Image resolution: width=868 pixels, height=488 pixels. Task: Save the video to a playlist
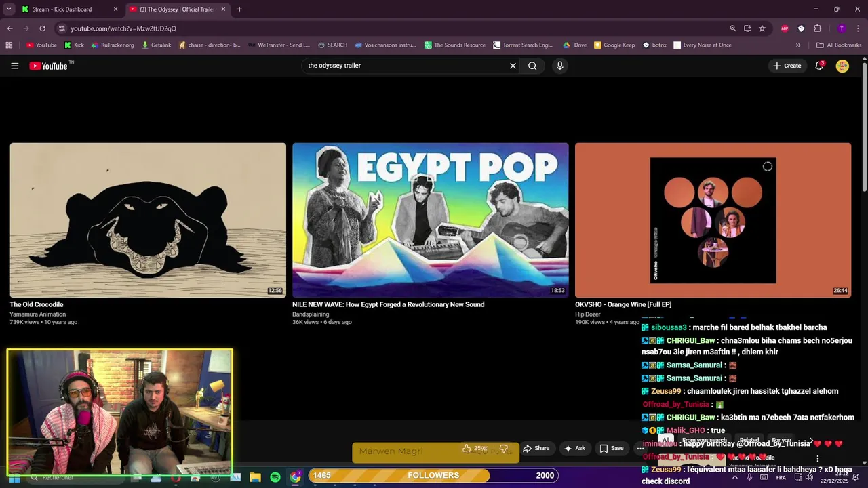click(x=612, y=448)
